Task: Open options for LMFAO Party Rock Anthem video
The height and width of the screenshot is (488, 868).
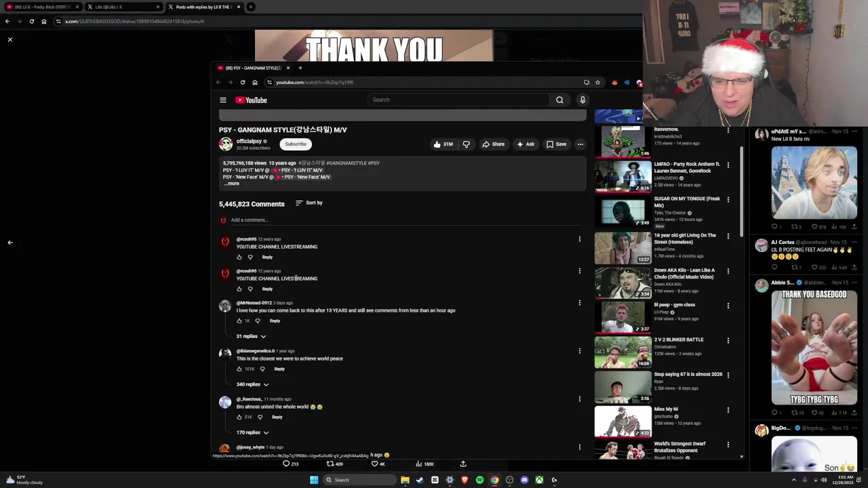Action: pyautogui.click(x=728, y=165)
